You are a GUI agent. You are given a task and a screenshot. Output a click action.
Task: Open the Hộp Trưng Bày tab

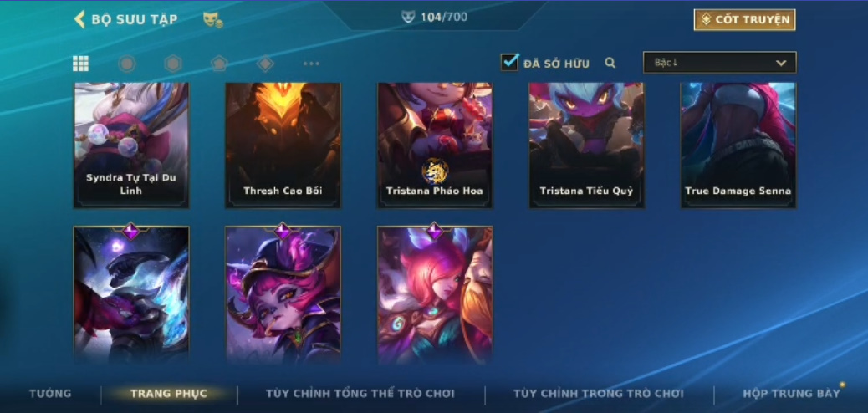click(x=792, y=394)
